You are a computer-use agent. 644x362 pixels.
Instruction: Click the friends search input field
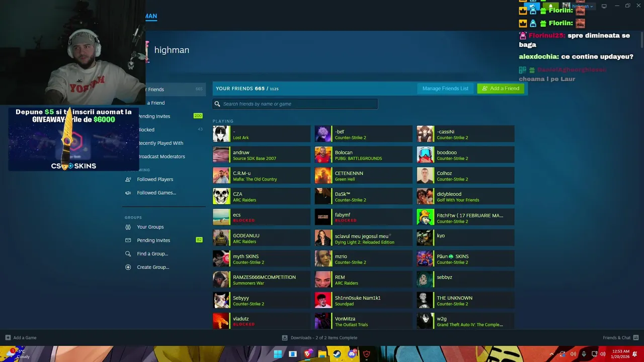pyautogui.click(x=295, y=104)
